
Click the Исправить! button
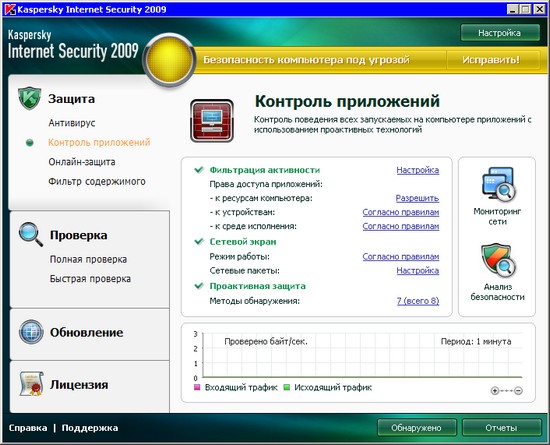491,60
